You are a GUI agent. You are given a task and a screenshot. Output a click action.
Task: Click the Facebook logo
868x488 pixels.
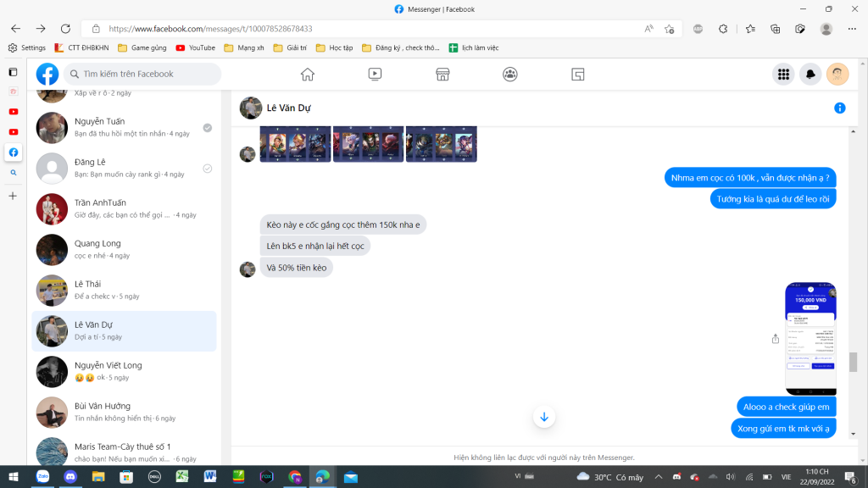click(x=47, y=75)
